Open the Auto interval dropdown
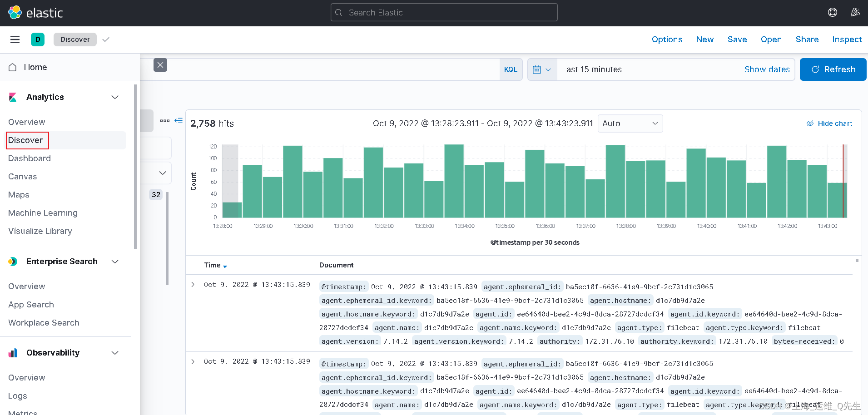 [x=630, y=124]
